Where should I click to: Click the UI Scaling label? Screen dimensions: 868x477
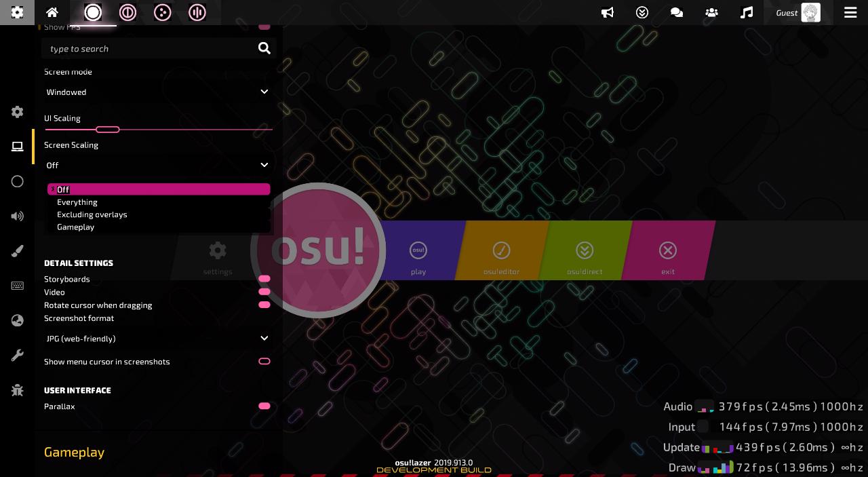[x=62, y=118]
